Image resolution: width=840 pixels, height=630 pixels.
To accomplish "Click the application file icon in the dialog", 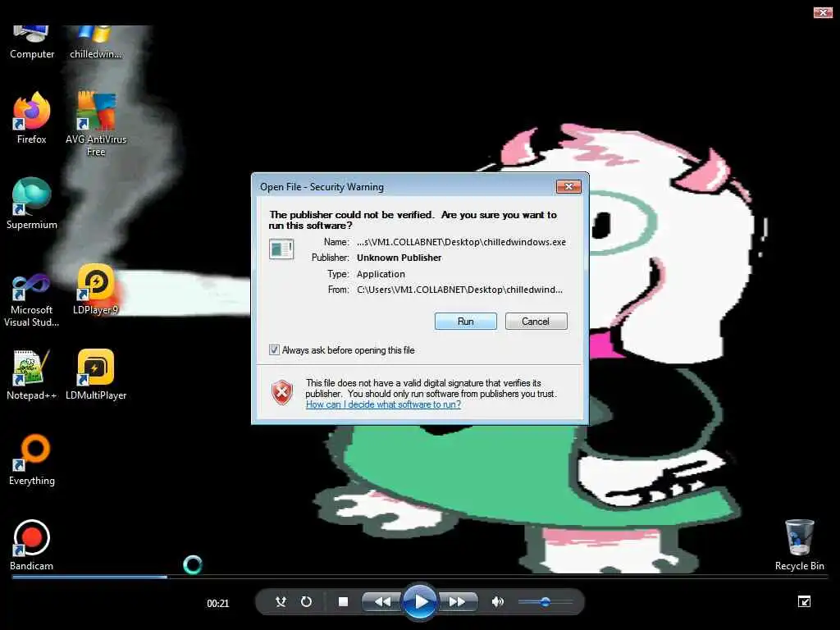I will pyautogui.click(x=281, y=249).
